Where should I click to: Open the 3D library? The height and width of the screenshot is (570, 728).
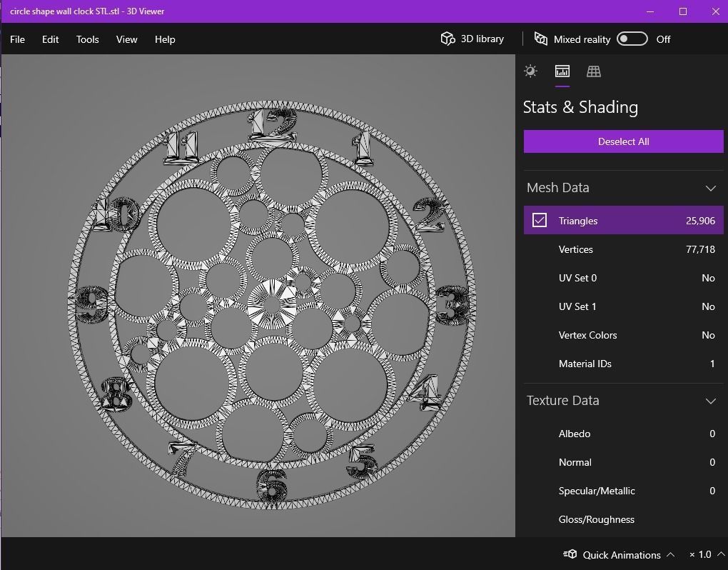pyautogui.click(x=471, y=39)
